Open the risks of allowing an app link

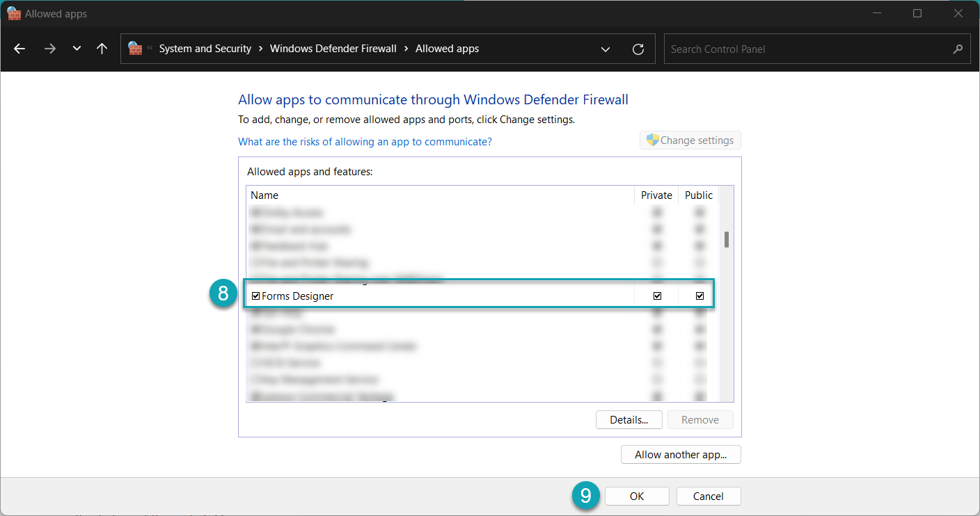[x=365, y=141]
